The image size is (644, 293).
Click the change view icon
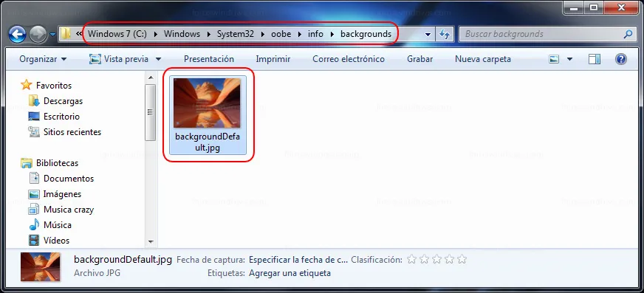554,59
